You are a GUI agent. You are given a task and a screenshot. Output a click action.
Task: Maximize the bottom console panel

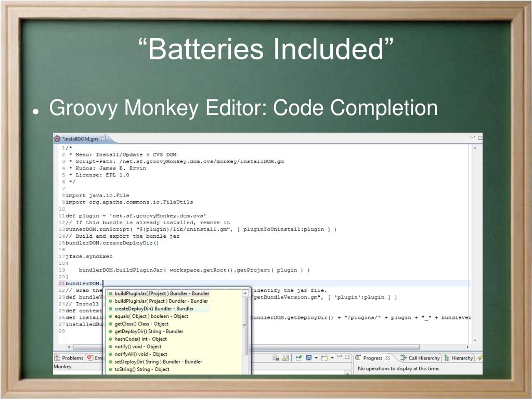[x=347, y=357]
